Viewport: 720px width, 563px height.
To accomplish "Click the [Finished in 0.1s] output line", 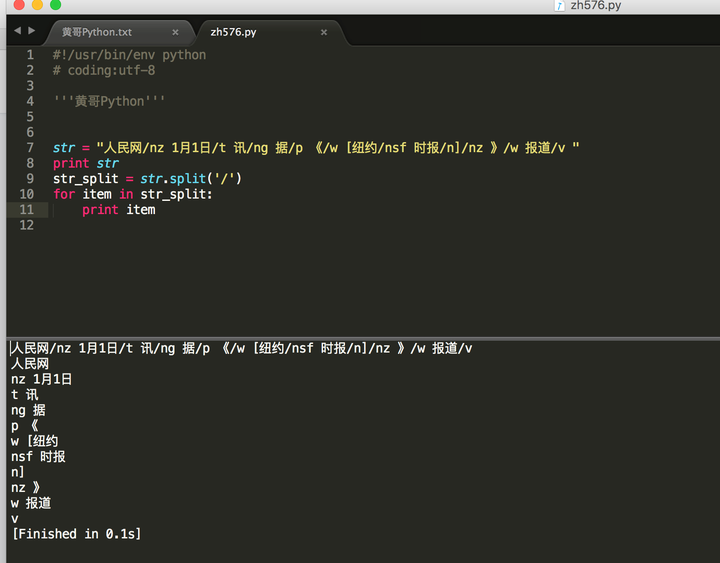I will coord(77,534).
